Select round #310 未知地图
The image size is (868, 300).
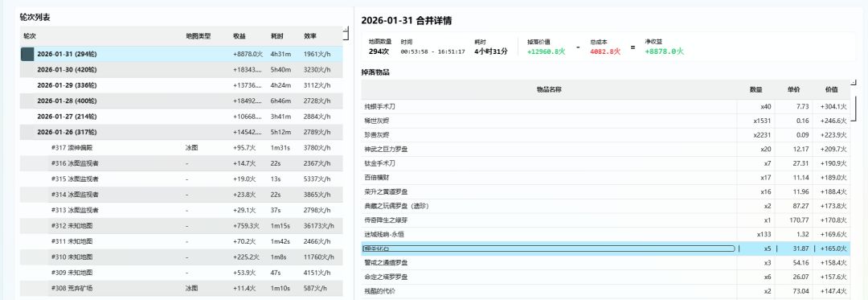tap(181, 257)
